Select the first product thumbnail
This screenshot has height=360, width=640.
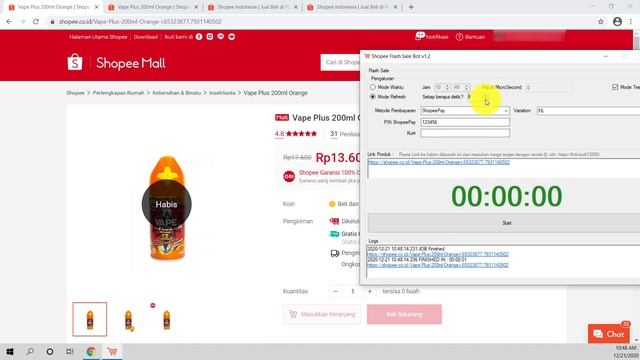(x=90, y=319)
